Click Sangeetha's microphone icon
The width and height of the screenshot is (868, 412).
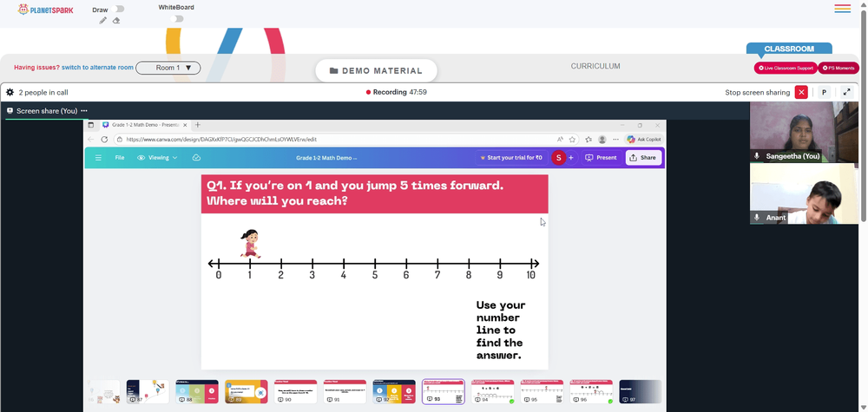click(x=757, y=156)
